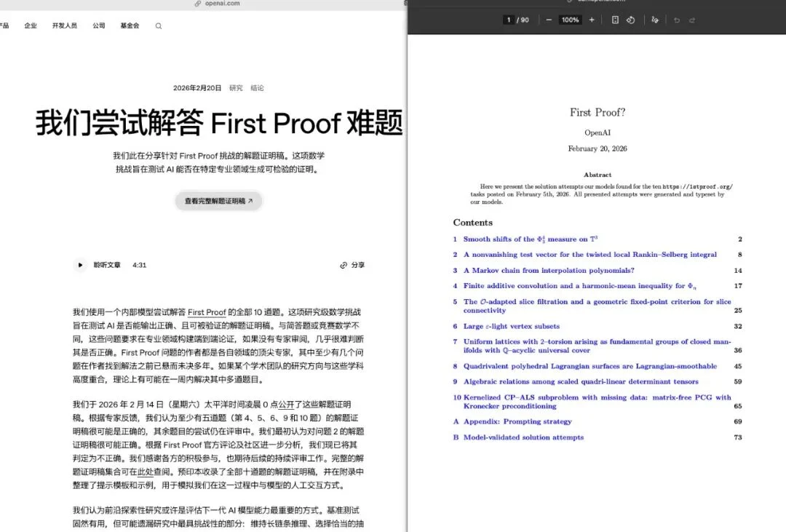This screenshot has height=532, width=786.
Task: Click the 4:31 audio duration
Action: (x=139, y=265)
